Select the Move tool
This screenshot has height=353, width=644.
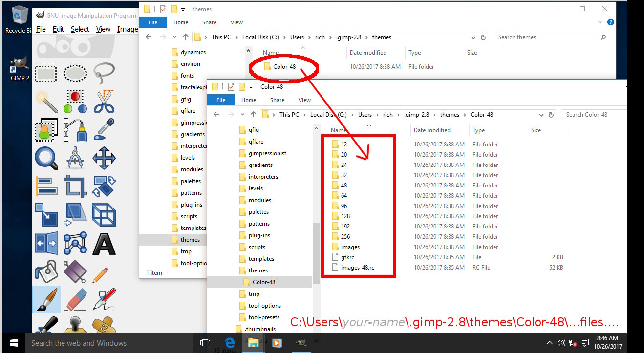[x=104, y=158]
